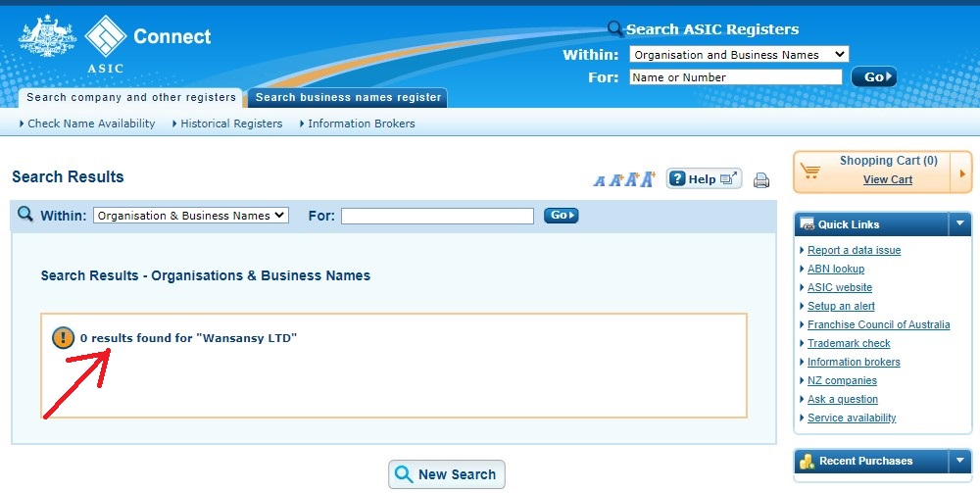The image size is (980, 493).
Task: Click the Search Results page heading
Action: tap(68, 176)
